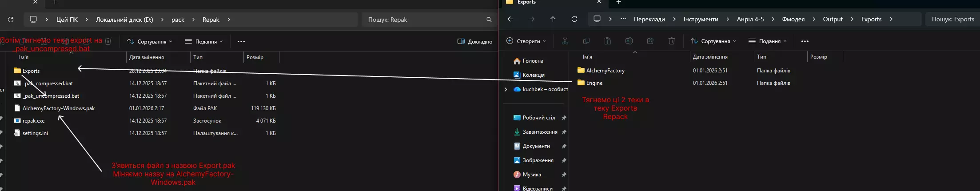Open the three-dots more menu in Repak toolbar
Viewport: 980px width, 191px height.
click(x=241, y=41)
